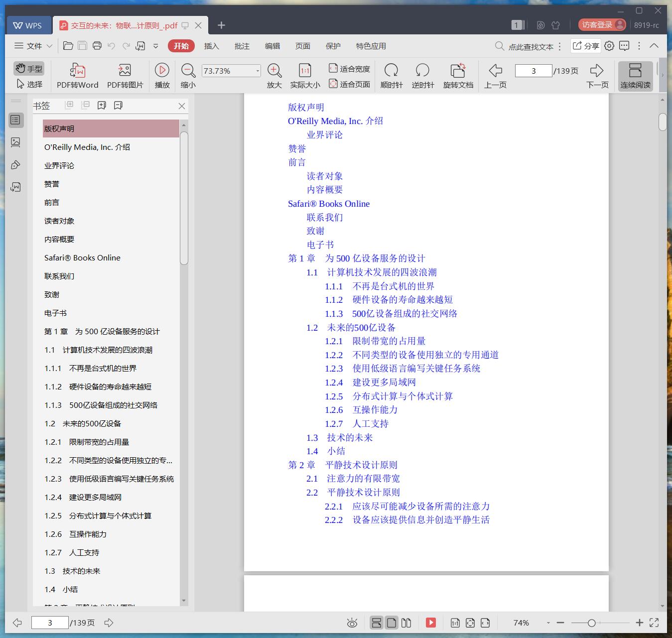This screenshot has height=638, width=672.
Task: Click the bookmark panel scrollbar thumb
Action: click(184, 198)
